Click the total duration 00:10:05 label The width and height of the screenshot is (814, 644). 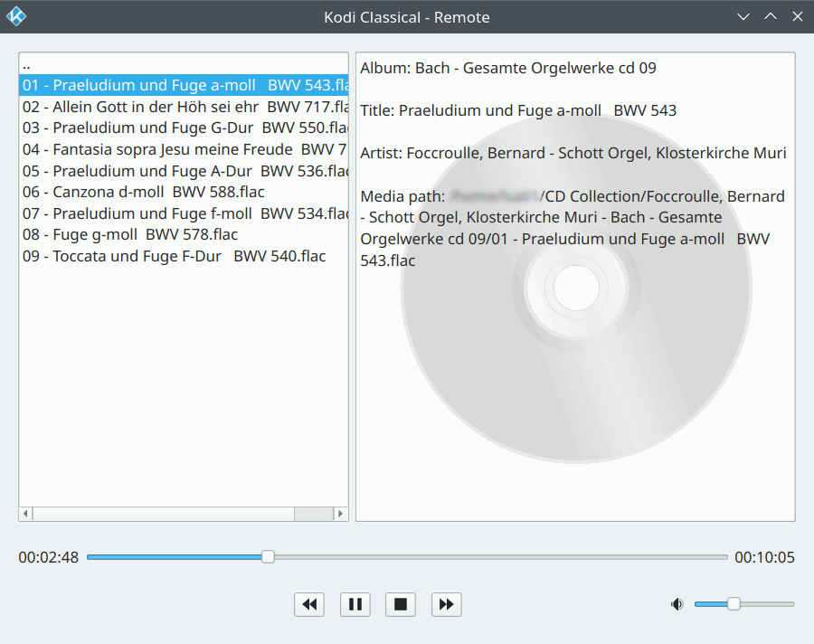pos(764,557)
